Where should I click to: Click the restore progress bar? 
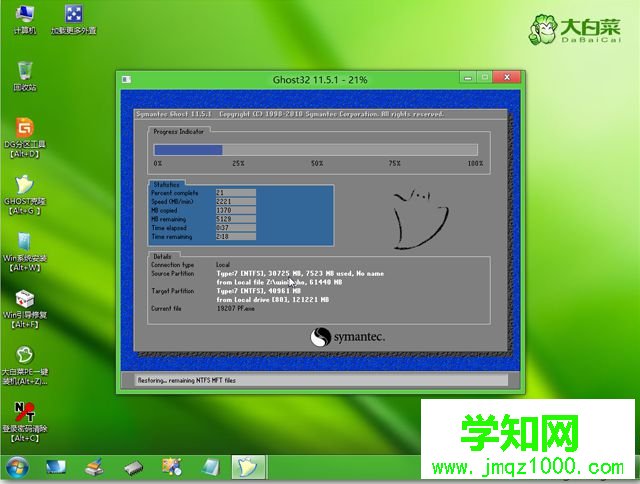316,150
